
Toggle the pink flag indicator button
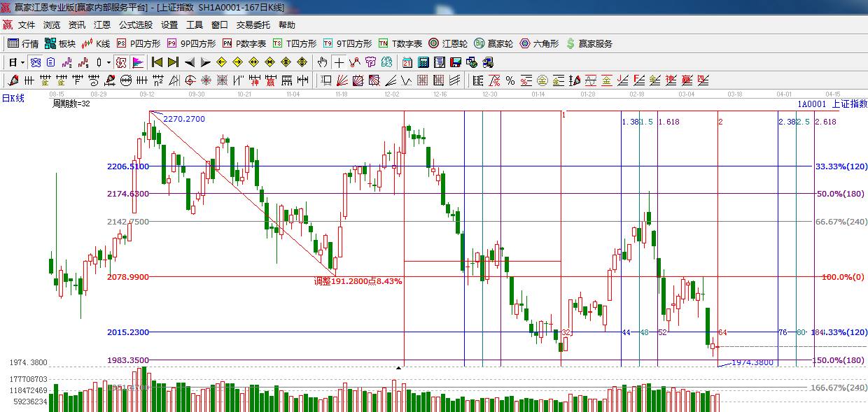138,62
